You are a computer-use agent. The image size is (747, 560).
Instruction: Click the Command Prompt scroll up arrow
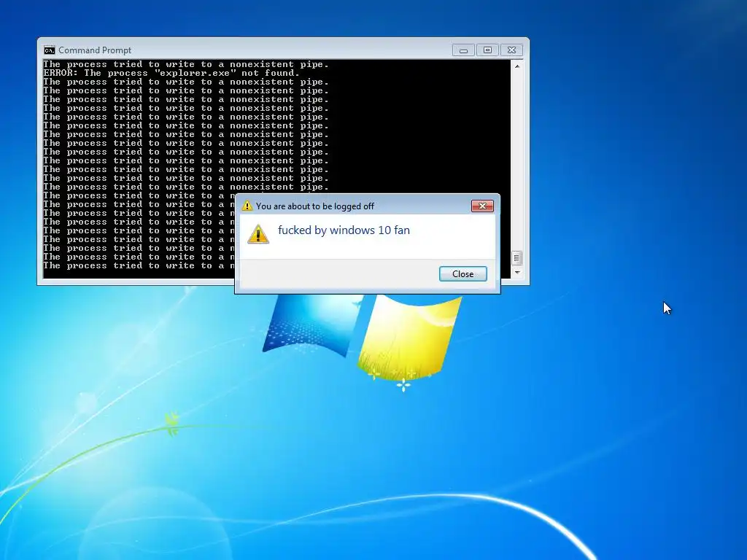point(517,66)
